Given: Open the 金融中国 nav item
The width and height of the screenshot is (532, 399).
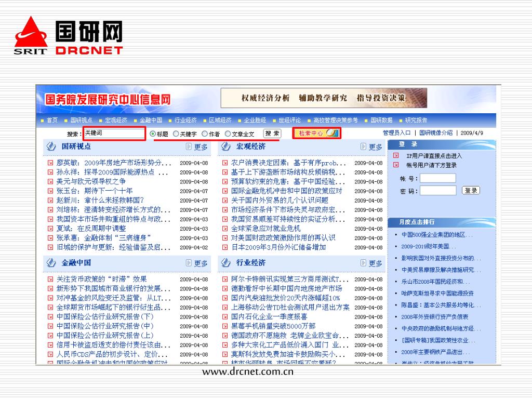Looking at the screenshot, I should tap(151, 120).
